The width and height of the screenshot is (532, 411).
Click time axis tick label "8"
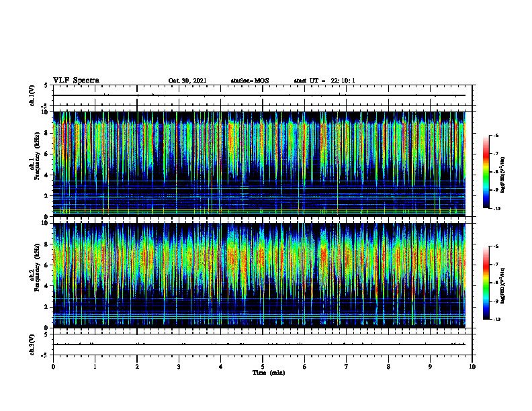coord(388,367)
